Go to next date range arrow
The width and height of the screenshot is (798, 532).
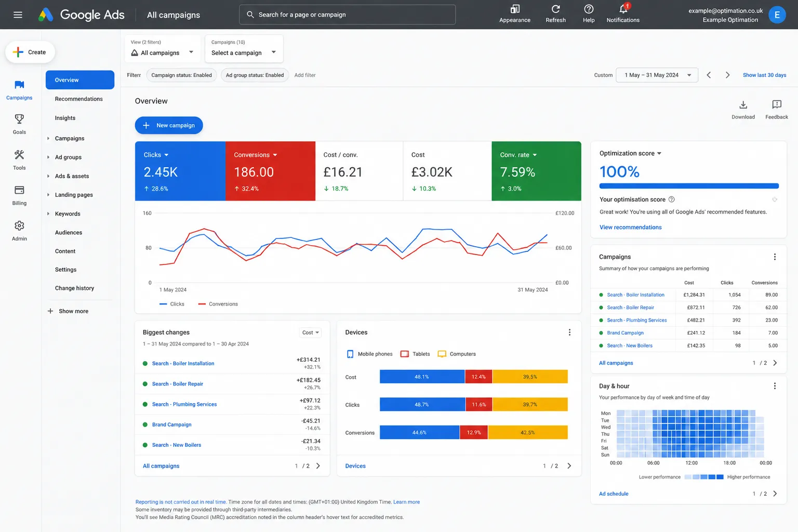click(x=727, y=75)
